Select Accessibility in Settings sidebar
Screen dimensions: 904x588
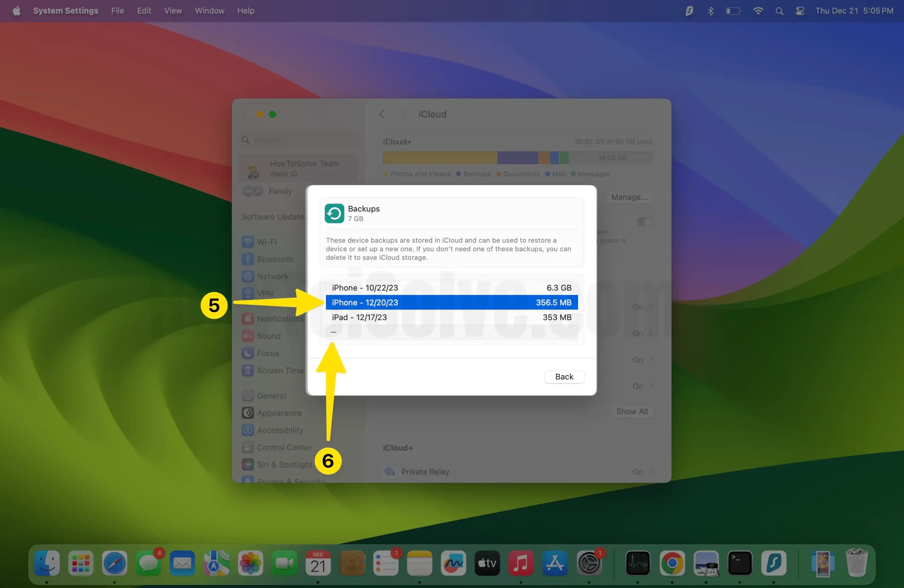(x=272, y=430)
